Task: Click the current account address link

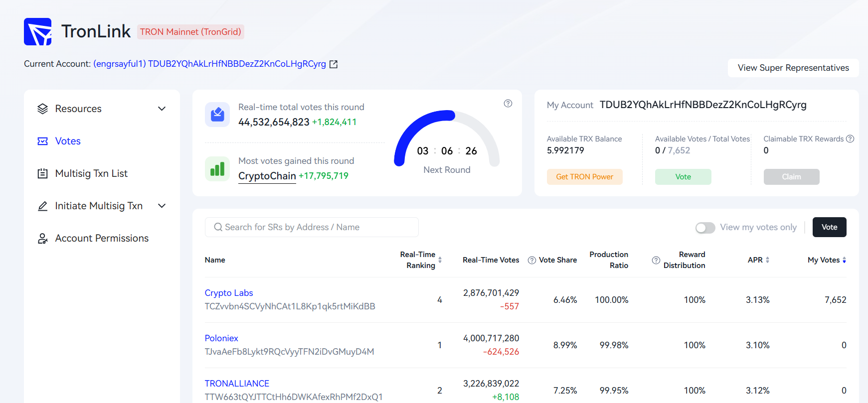Action: pyautogui.click(x=209, y=64)
